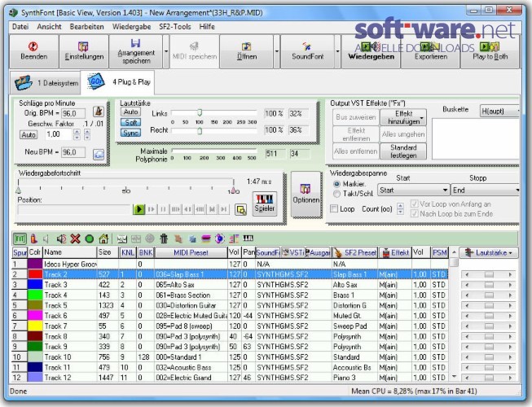Screen dimensions: 532x407
Task: Click the Count stepper arrows
Action: point(400,208)
